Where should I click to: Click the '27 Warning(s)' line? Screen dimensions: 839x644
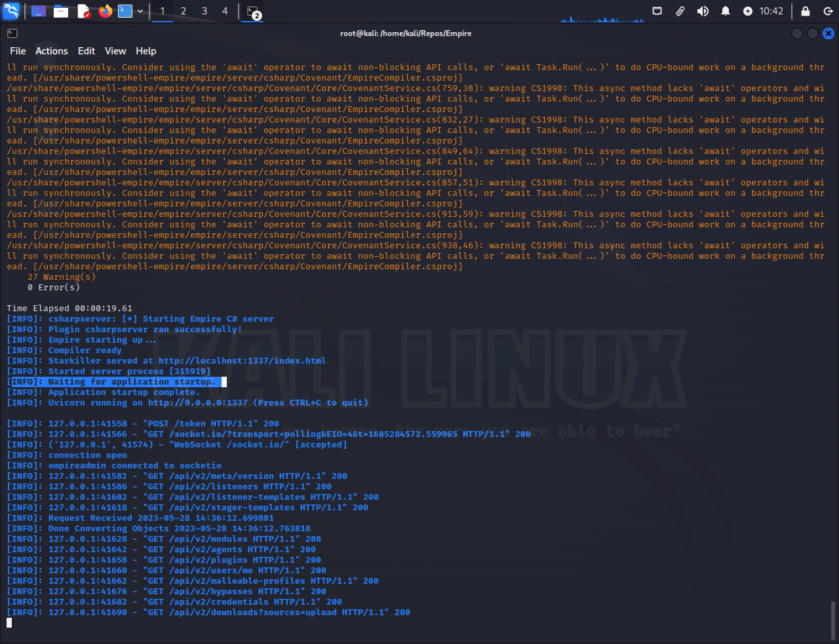62,277
